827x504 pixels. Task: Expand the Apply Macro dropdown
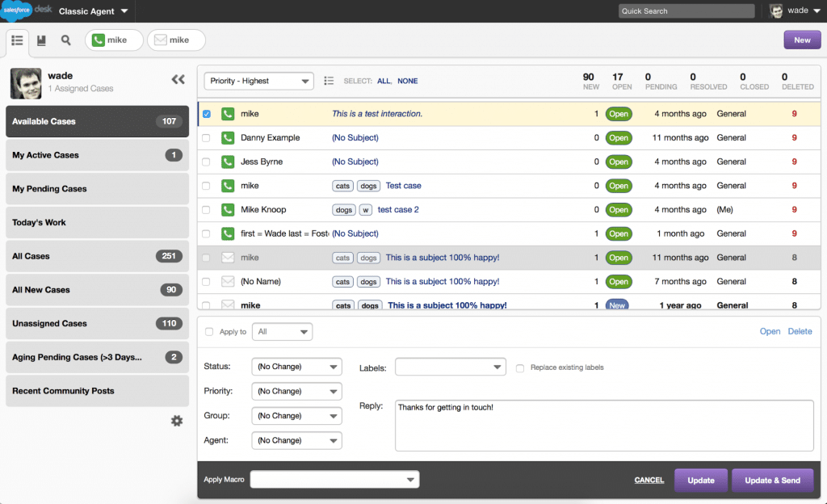(334, 480)
